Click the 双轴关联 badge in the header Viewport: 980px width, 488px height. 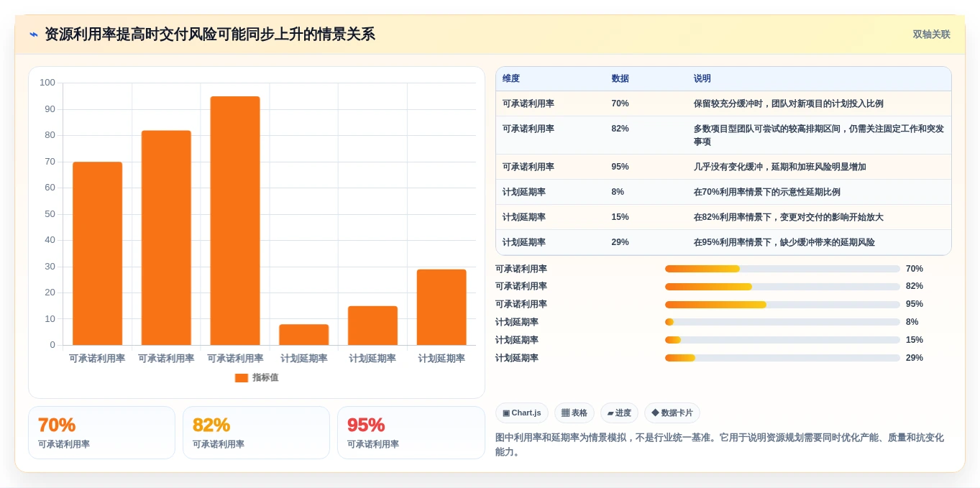pyautogui.click(x=931, y=34)
